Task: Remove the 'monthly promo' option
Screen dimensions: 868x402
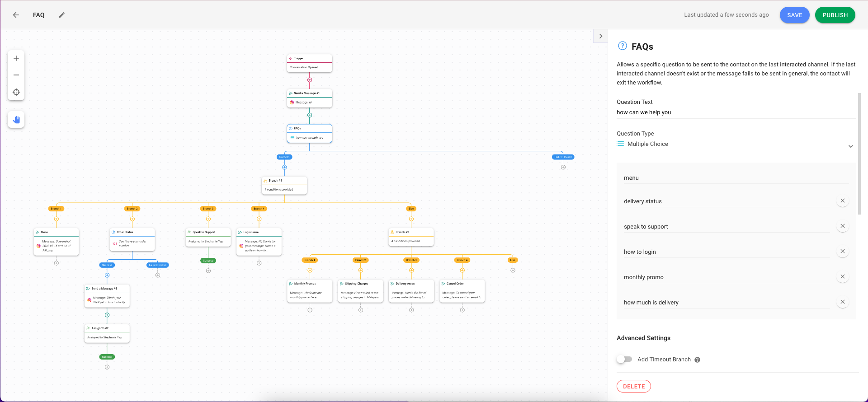Action: (842, 276)
